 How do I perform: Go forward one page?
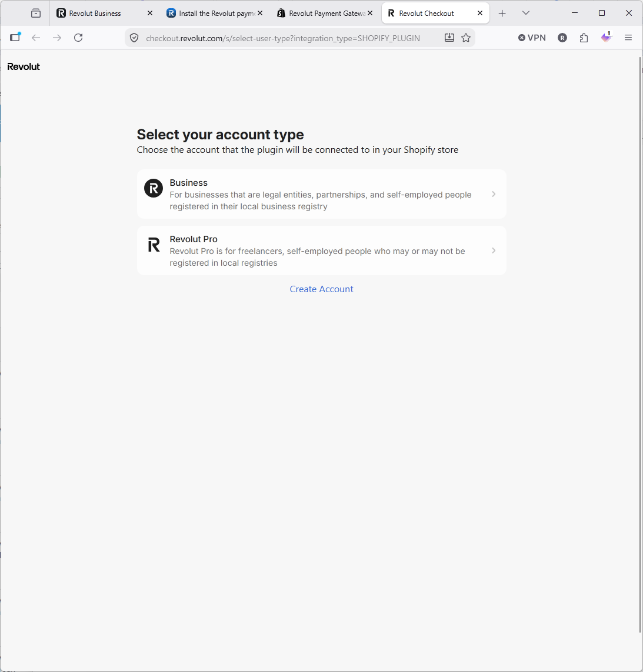[57, 38]
